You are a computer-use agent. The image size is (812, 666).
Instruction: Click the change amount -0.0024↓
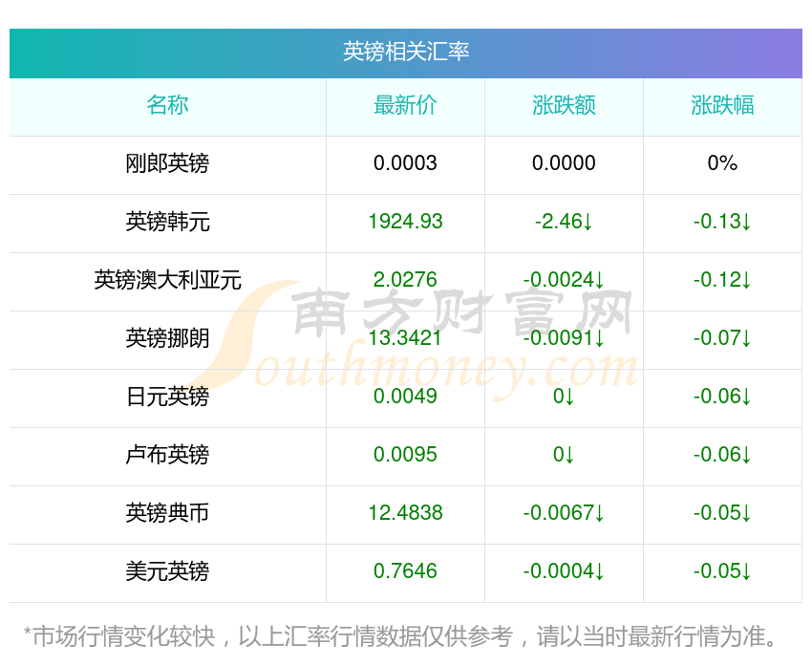click(564, 280)
